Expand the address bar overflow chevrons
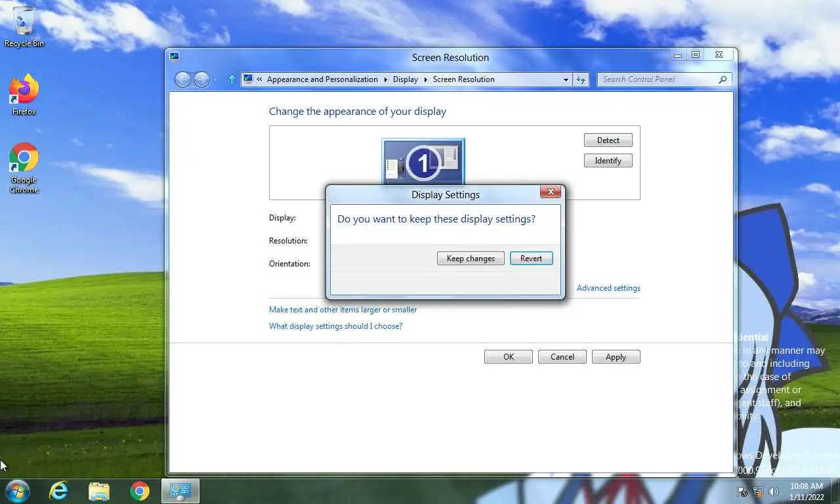This screenshot has height=504, width=840. (259, 79)
